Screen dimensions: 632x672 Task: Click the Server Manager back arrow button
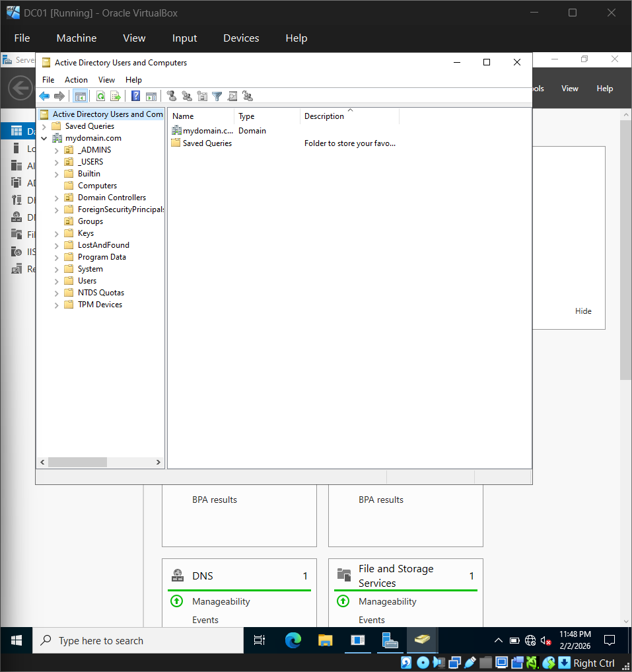coord(20,89)
